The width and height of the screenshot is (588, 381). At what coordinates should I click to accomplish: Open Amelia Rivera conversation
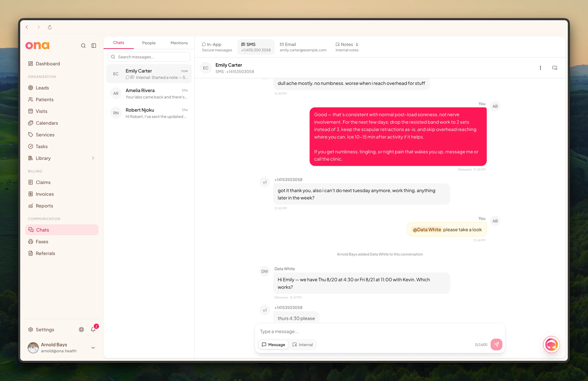point(149,94)
